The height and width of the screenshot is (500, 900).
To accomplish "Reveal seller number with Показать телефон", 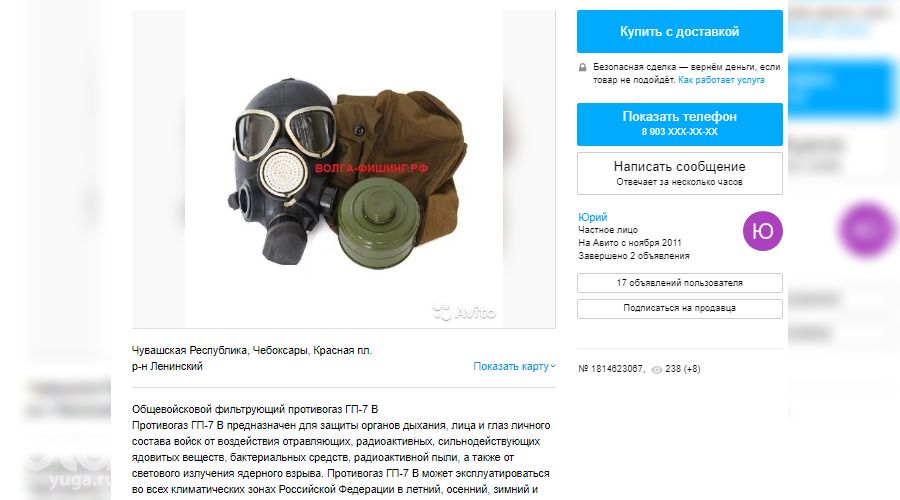I will coord(680,124).
